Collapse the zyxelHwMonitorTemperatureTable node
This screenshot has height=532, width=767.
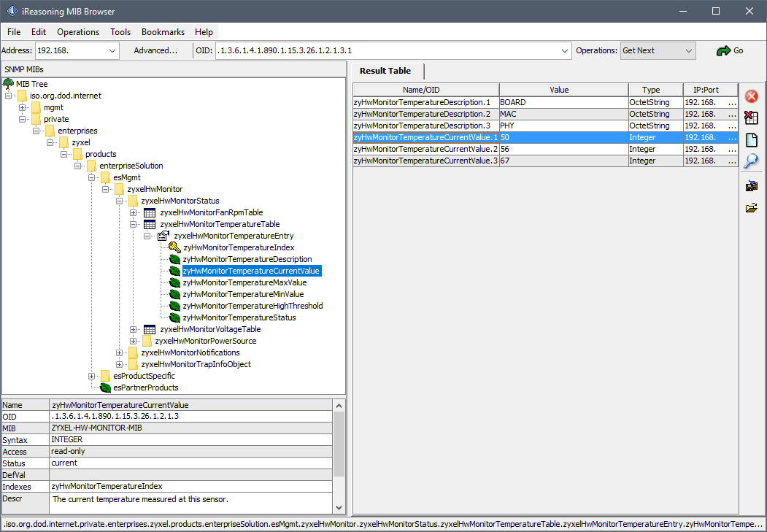coord(134,224)
